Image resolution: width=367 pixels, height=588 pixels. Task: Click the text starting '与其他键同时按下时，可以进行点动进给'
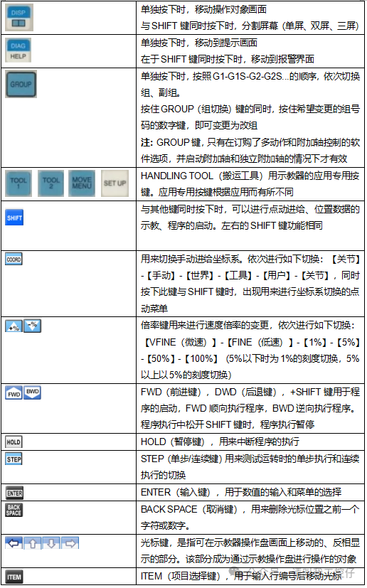pyautogui.click(x=250, y=217)
